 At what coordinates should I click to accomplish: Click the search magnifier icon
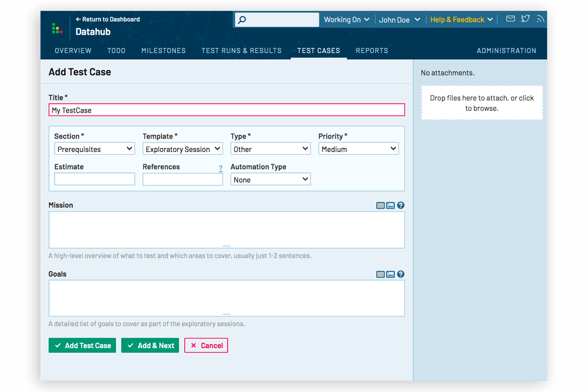(x=242, y=19)
